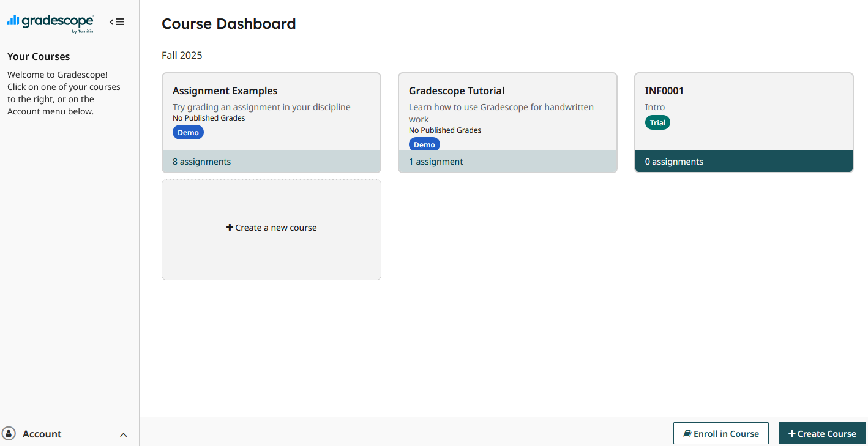The width and height of the screenshot is (868, 446).
Task: Collapse the sidebar with hamburger icon
Action: point(117,22)
